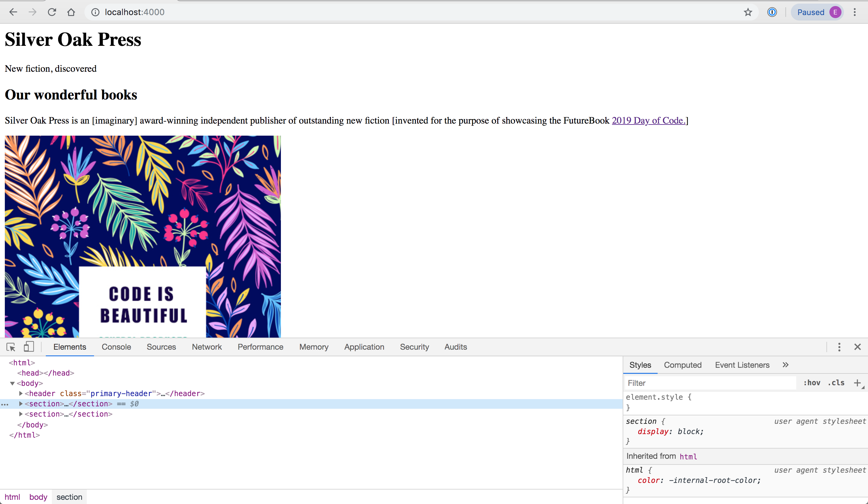Image resolution: width=868 pixels, height=504 pixels.
Task: Open the selected row's ellipsis actions
Action: tap(5, 404)
